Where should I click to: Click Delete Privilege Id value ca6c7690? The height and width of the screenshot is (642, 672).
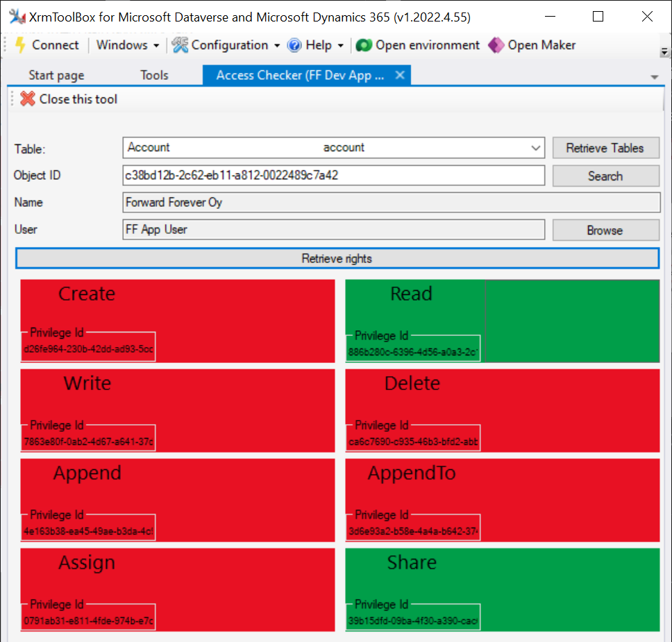click(413, 442)
